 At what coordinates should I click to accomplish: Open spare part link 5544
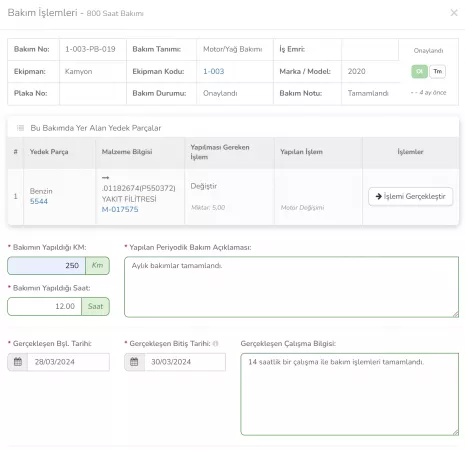[x=39, y=201]
